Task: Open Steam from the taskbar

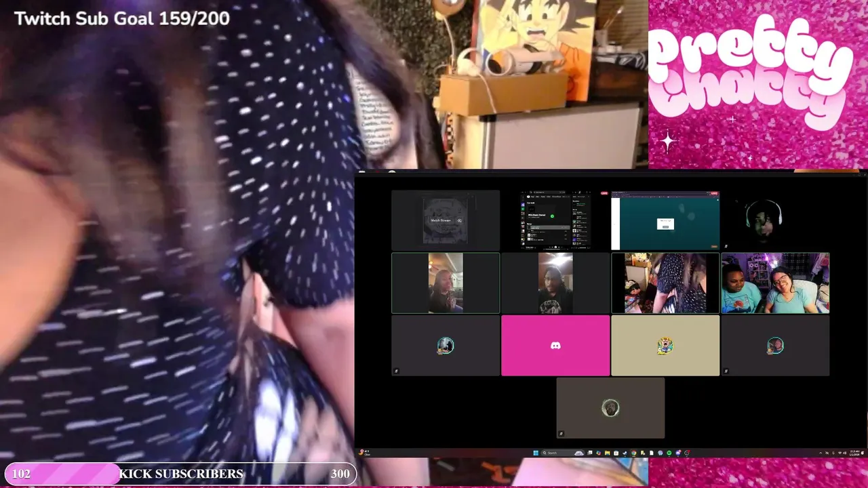Action: [x=625, y=453]
